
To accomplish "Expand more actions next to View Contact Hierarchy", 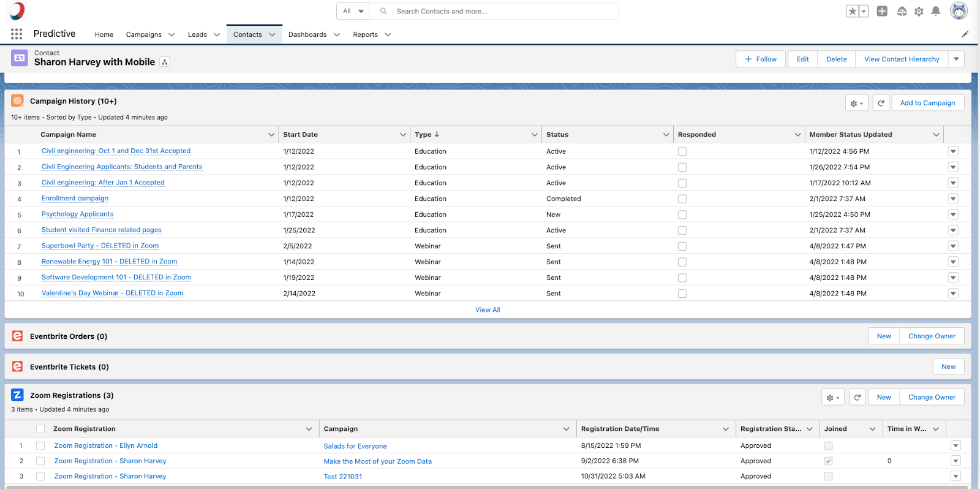I will (x=956, y=59).
